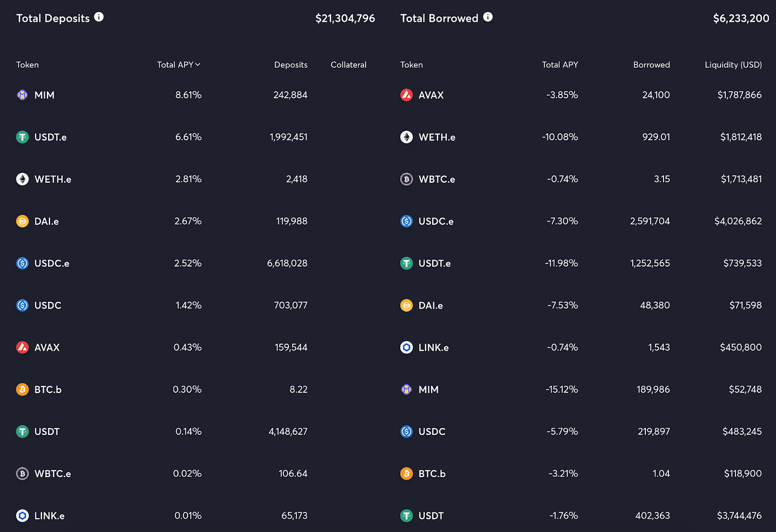776x532 pixels.
Task: Open the USDT.e deposit row
Action: click(196, 137)
